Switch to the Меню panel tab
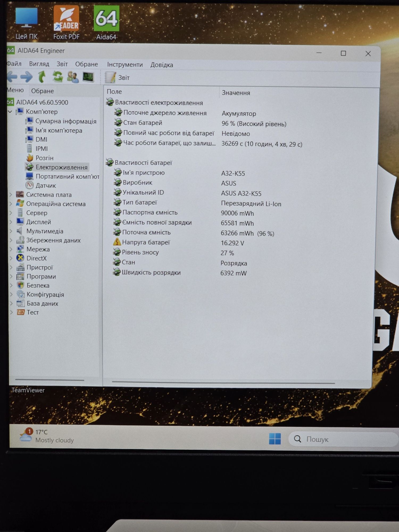Image resolution: width=399 pixels, height=532 pixels. [15, 90]
